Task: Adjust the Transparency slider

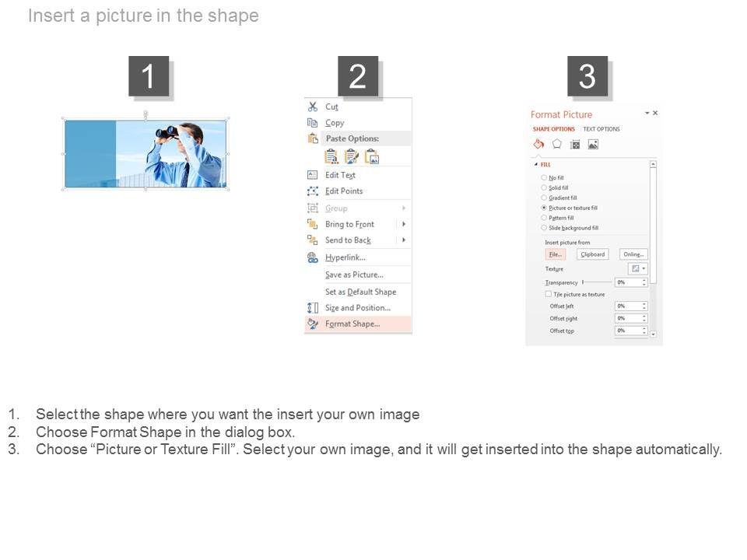Action: (x=597, y=282)
